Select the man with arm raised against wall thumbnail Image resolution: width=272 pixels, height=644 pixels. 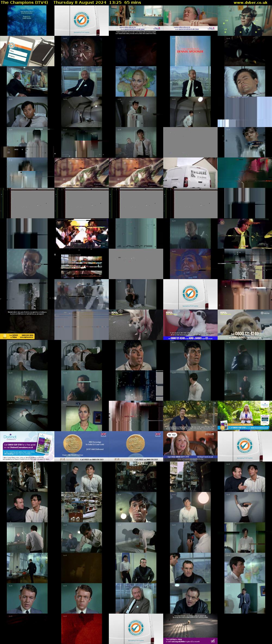click(x=245, y=507)
